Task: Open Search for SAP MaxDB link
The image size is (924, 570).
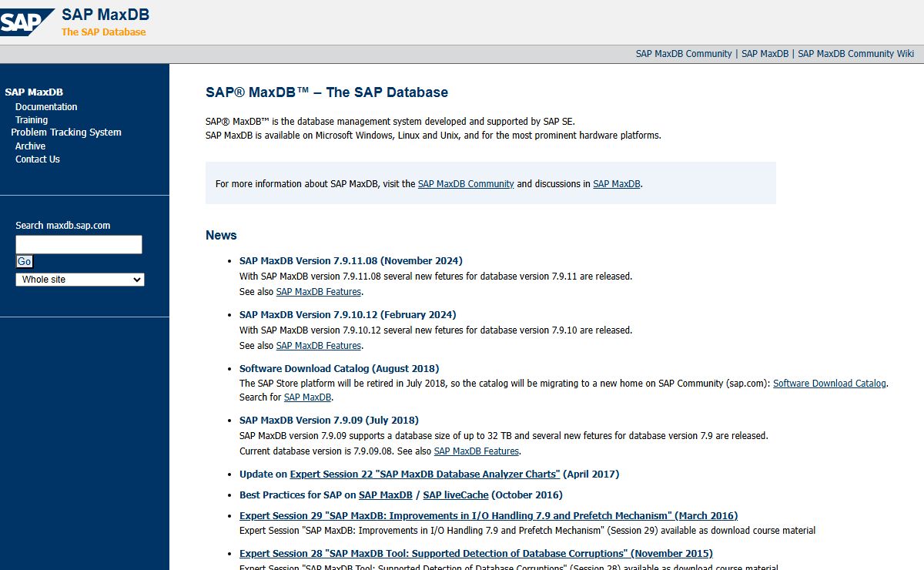Action: [308, 397]
